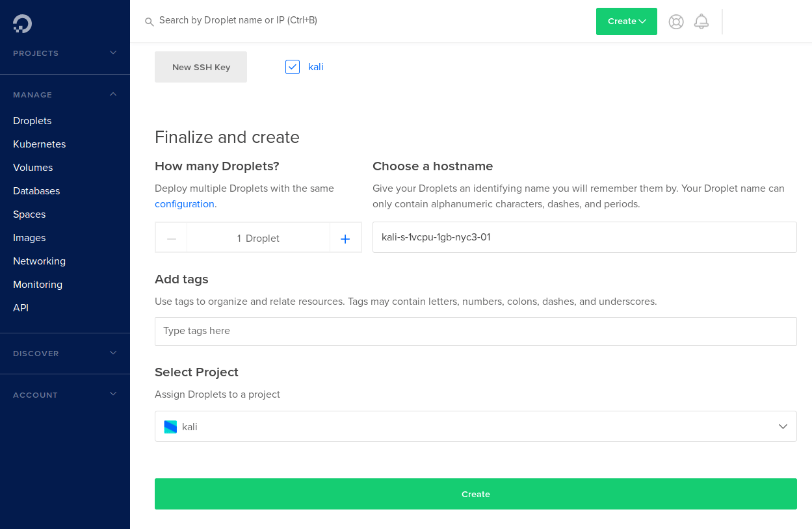Click the search magnifier icon
The width and height of the screenshot is (812, 529).
[150, 21]
